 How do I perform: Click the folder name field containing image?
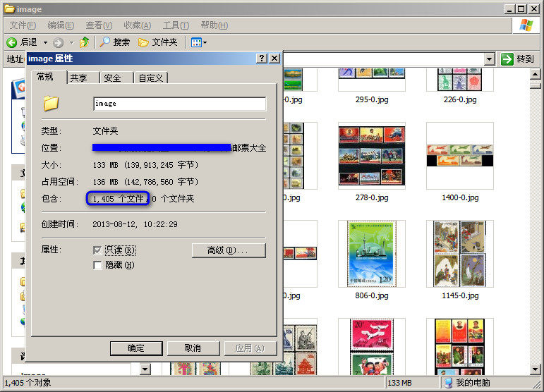click(180, 104)
